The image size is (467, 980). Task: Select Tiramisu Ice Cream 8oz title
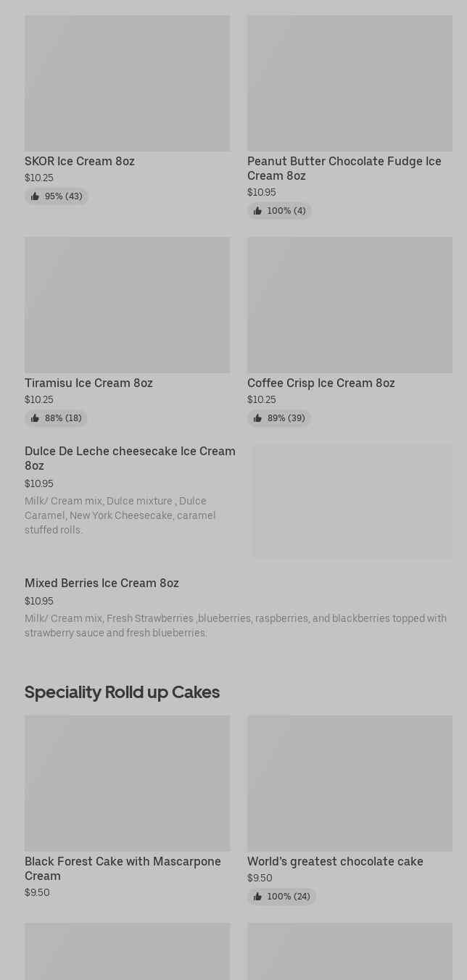click(x=88, y=383)
